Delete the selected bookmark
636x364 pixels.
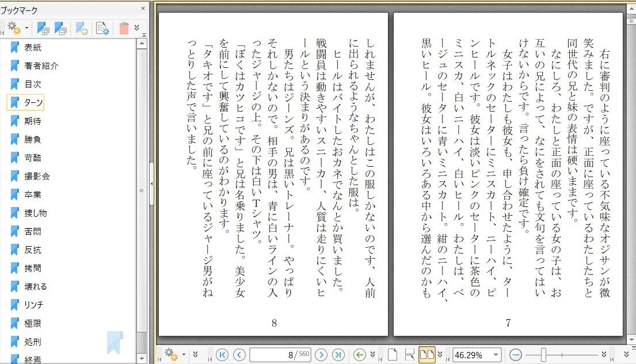click(124, 28)
